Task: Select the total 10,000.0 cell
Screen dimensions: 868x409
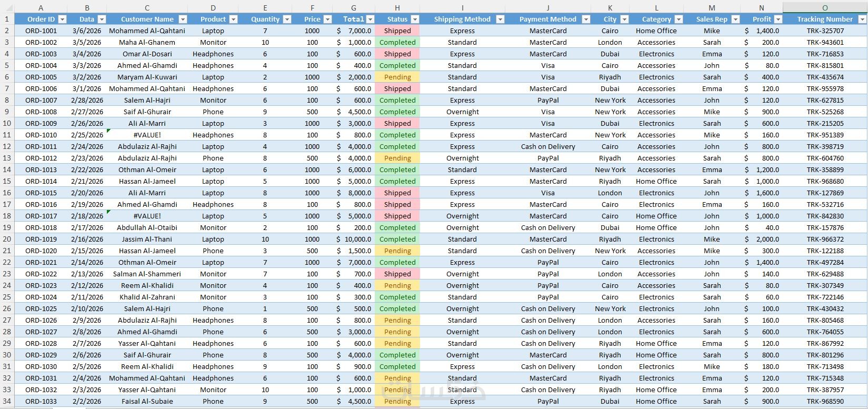Action: point(354,239)
